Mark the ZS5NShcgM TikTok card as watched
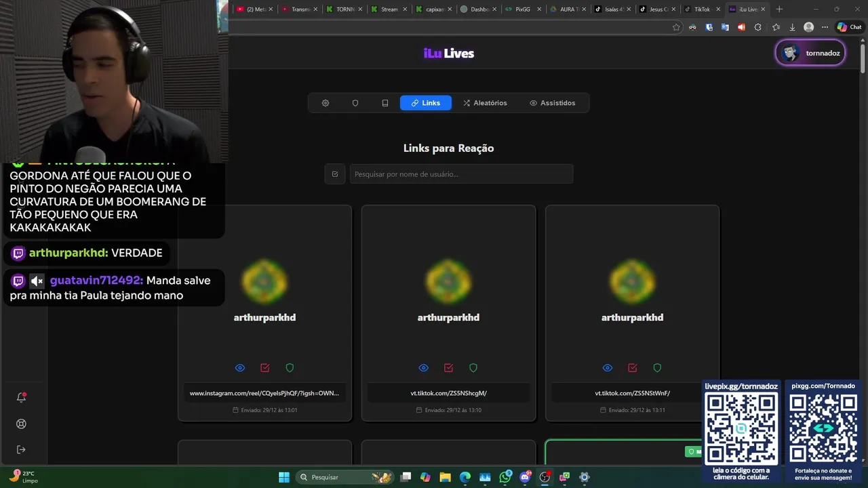The width and height of the screenshot is (868, 488). click(x=449, y=368)
